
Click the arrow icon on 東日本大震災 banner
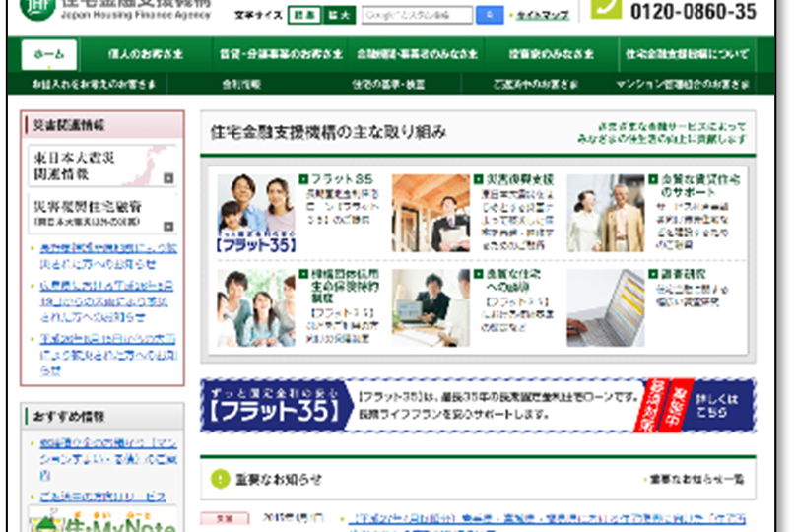[168, 178]
